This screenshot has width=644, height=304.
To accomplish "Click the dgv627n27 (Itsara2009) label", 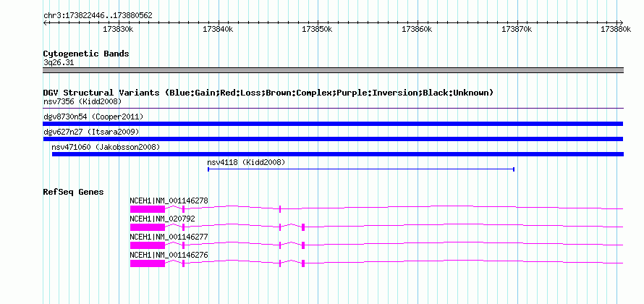I will click(x=91, y=132).
